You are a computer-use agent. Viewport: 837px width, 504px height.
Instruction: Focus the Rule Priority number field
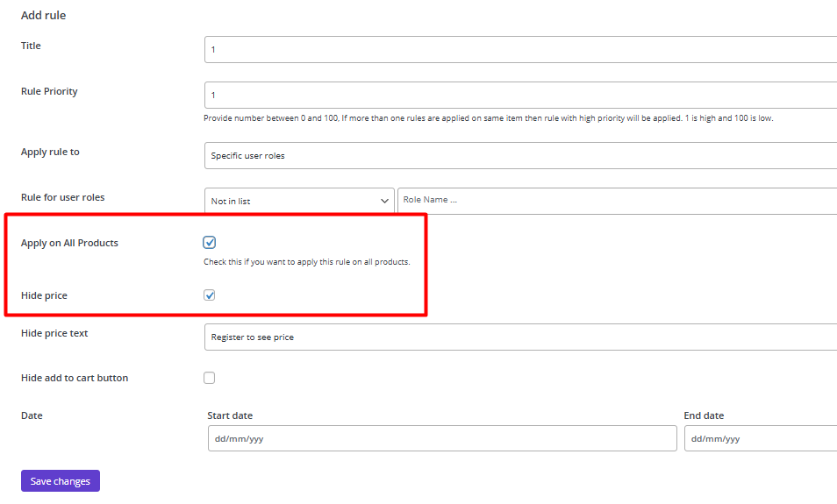click(520, 95)
